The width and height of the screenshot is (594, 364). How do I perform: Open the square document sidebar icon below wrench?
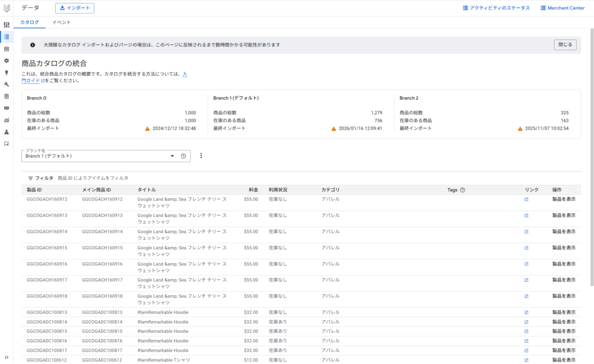6,96
